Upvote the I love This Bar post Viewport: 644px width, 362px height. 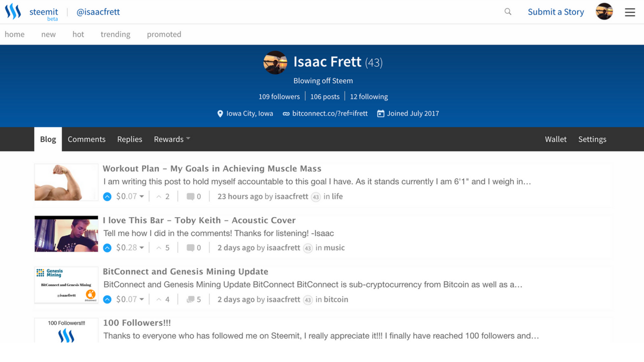[107, 248]
